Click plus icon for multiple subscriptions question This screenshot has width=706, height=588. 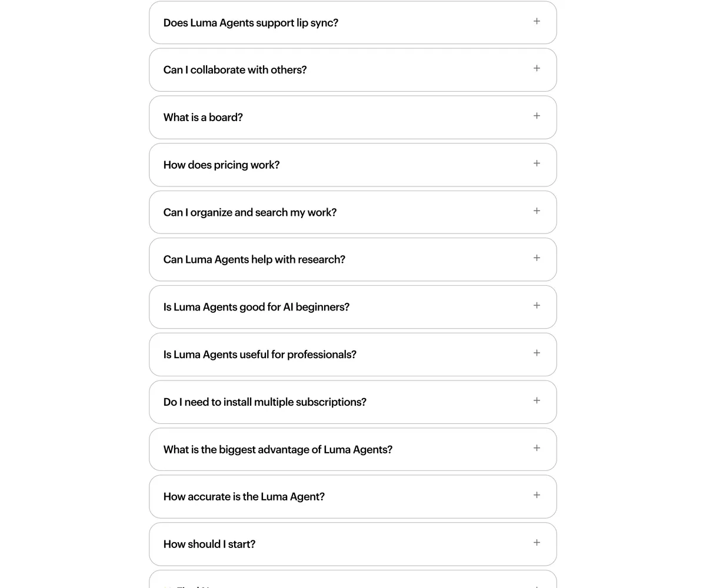click(537, 400)
